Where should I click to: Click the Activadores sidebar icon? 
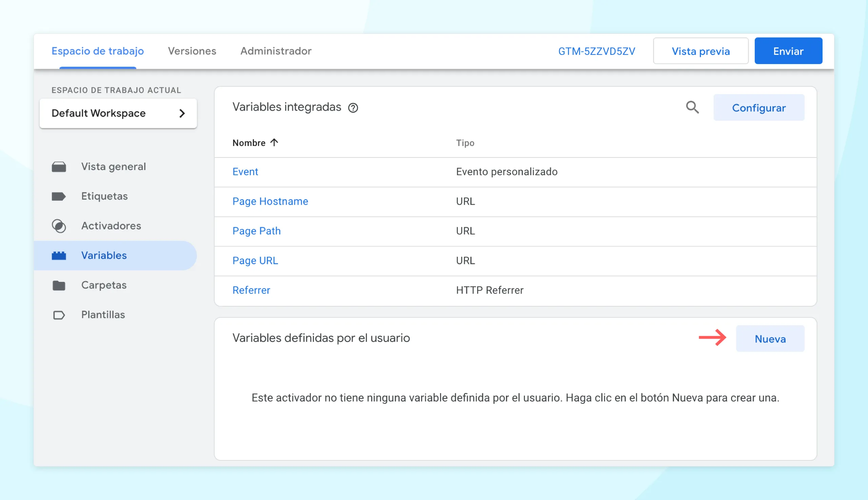(60, 226)
